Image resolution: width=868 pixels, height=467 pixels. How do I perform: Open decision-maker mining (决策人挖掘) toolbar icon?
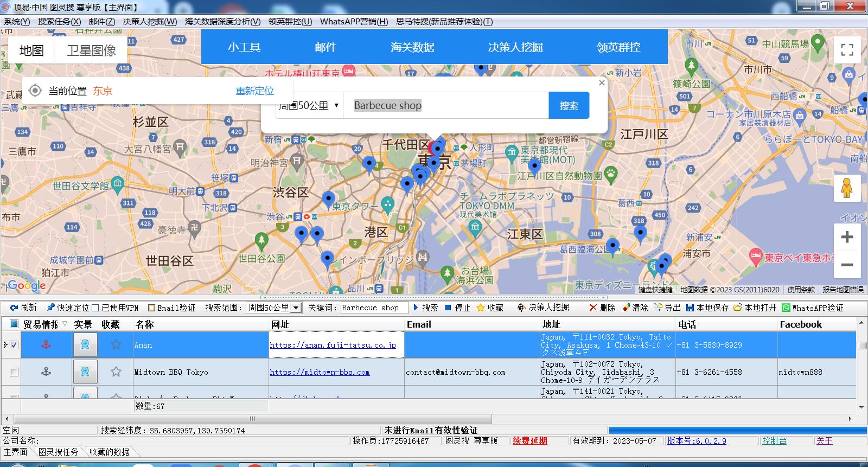(x=521, y=308)
